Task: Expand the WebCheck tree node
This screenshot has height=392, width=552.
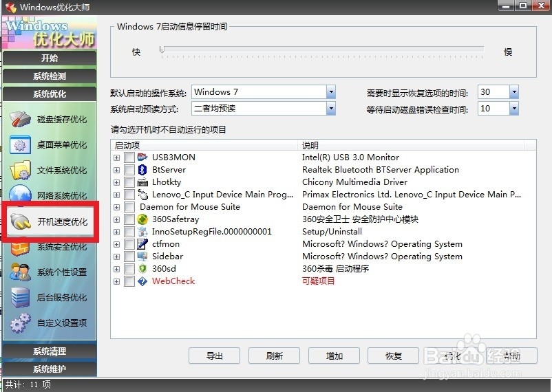Action: [x=116, y=281]
